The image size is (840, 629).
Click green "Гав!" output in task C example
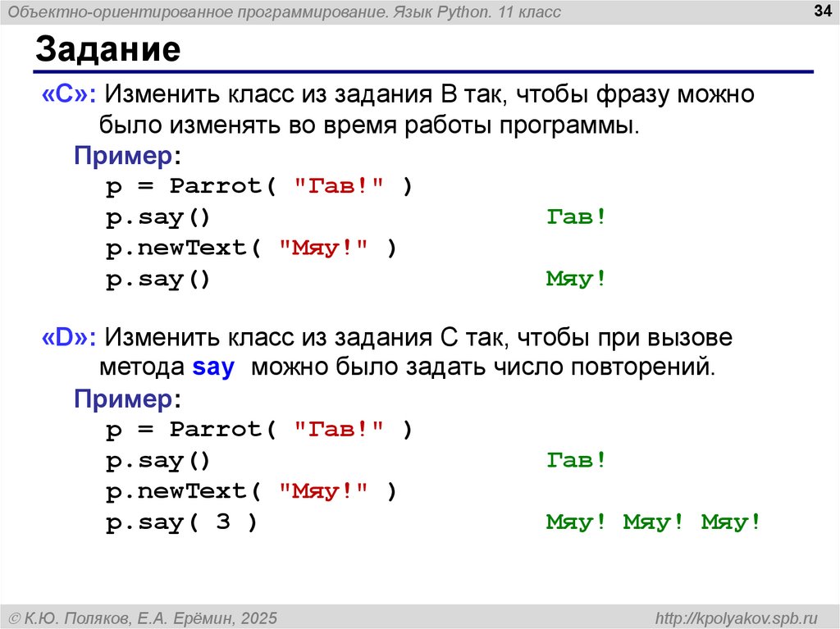[x=576, y=217]
